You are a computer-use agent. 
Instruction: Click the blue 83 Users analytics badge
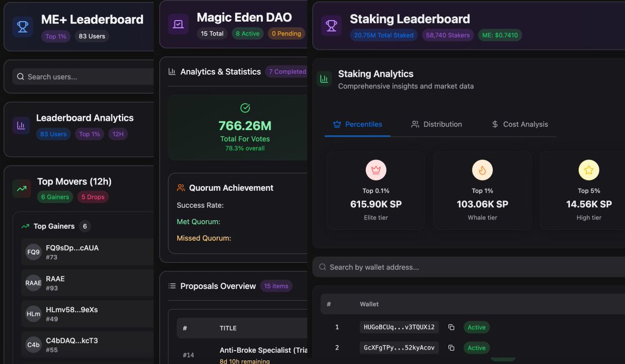[53, 134]
